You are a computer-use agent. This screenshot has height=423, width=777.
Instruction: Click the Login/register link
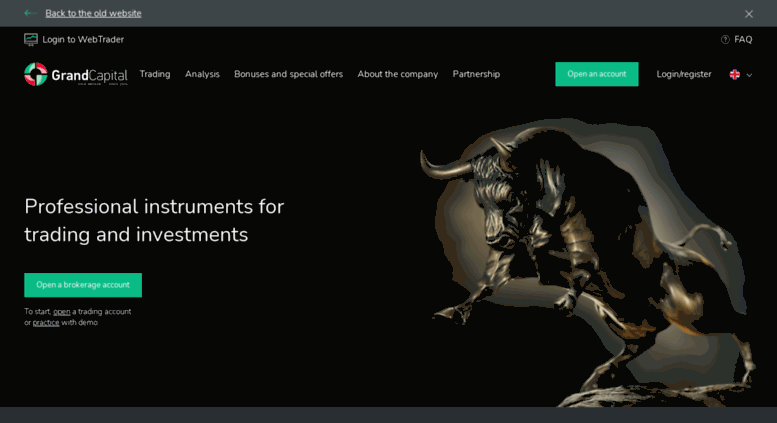[684, 74]
